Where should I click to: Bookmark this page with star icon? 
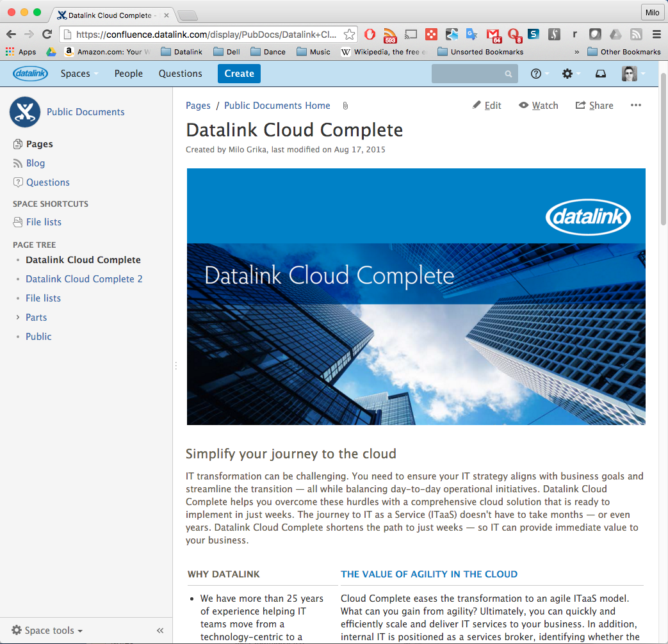click(x=349, y=35)
